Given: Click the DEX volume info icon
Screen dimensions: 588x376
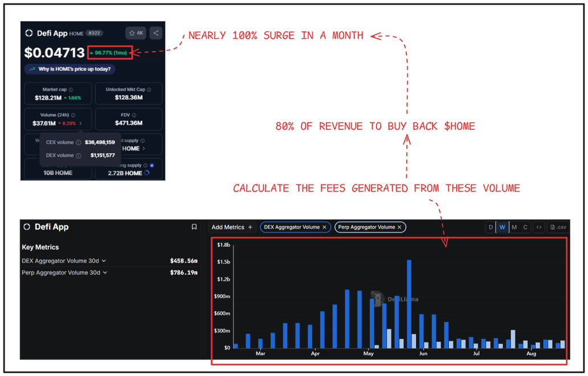Looking at the screenshot, I should 79,156.
